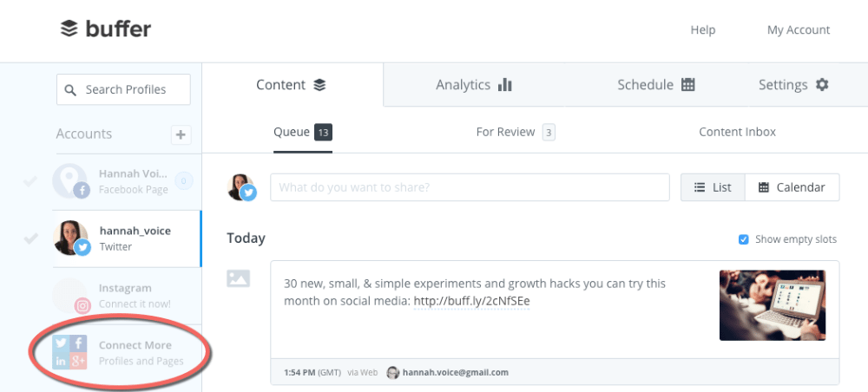This screenshot has height=392, width=868.
Task: Open the Settings tab
Action: point(793,85)
